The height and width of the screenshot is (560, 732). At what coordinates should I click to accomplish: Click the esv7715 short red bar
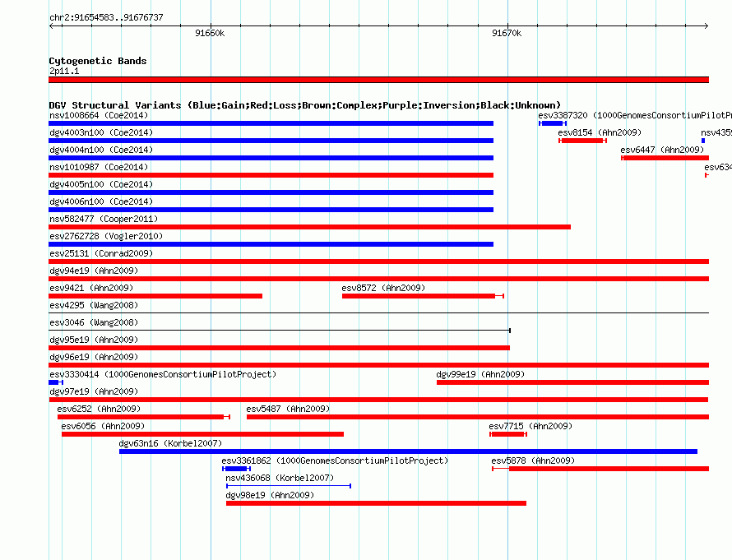pyautogui.click(x=508, y=434)
